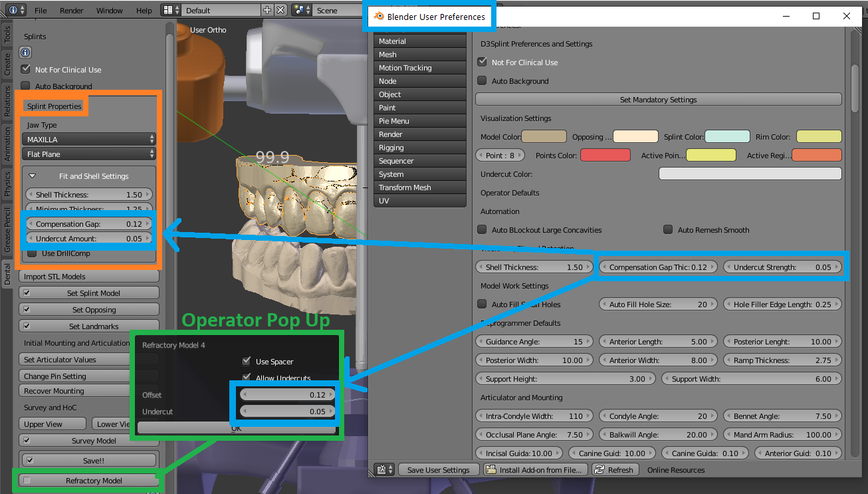The width and height of the screenshot is (868, 494).
Task: Open the Render menu
Action: coord(72,11)
